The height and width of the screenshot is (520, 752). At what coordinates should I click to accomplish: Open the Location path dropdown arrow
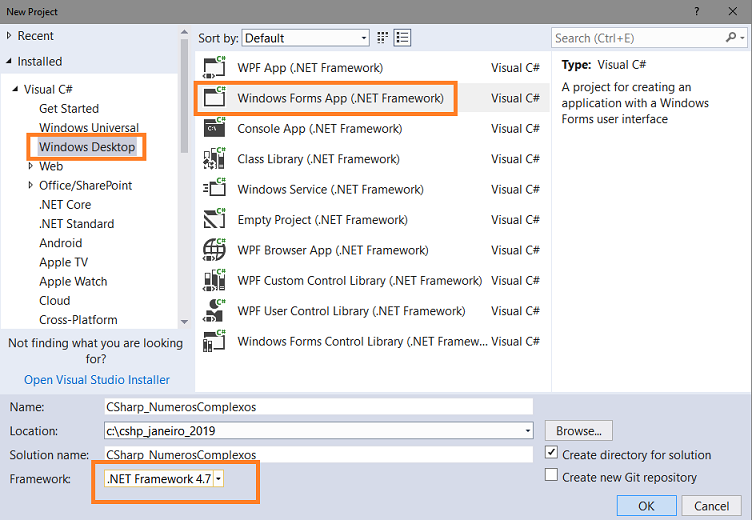tap(528, 431)
